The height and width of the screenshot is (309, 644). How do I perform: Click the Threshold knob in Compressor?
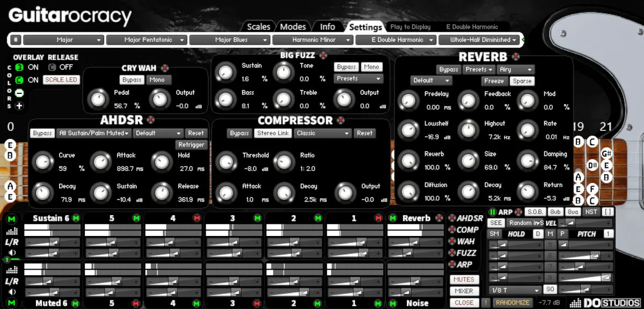tap(225, 161)
